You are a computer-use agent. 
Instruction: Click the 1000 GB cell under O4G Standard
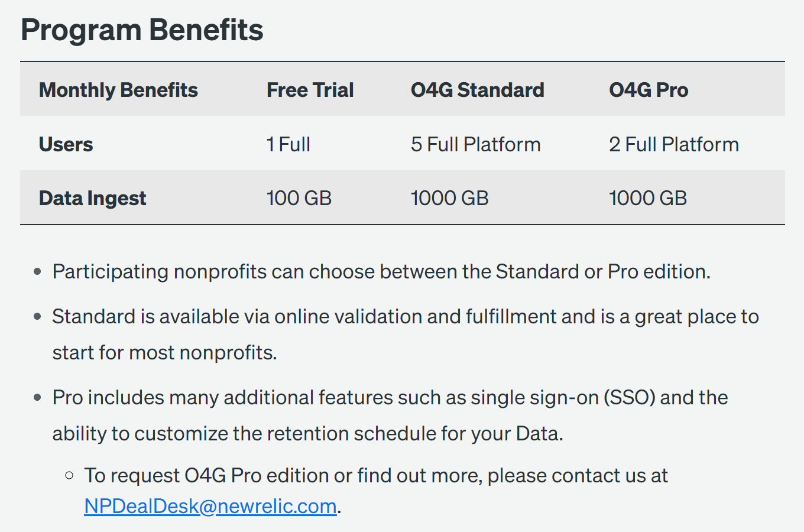pos(450,198)
